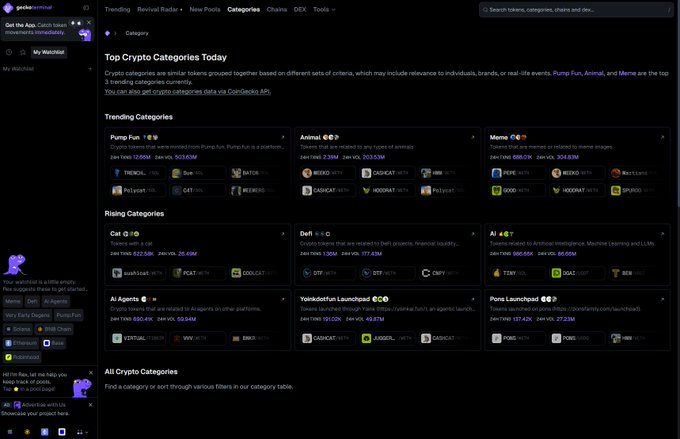Add a new watchlist with the plus icon
Viewport: 680px width, 439px height.
(90, 69)
